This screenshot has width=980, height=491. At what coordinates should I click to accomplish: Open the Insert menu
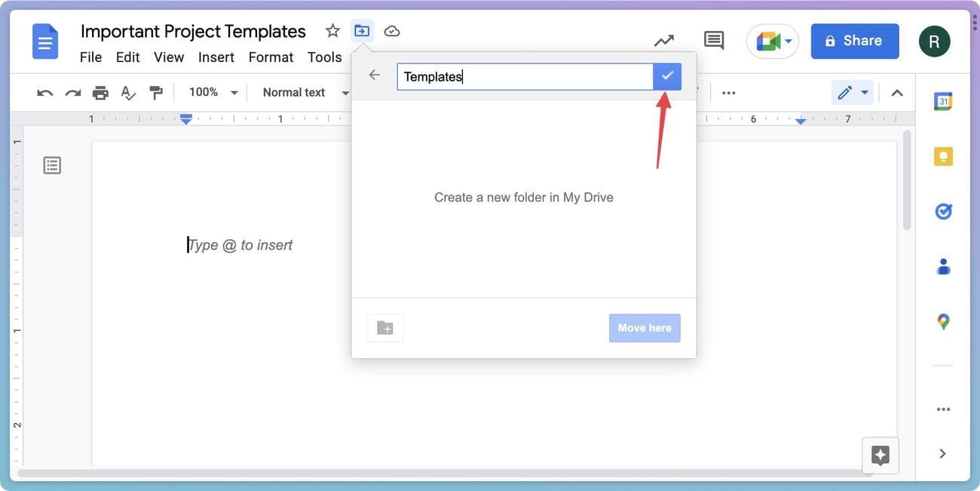point(216,57)
